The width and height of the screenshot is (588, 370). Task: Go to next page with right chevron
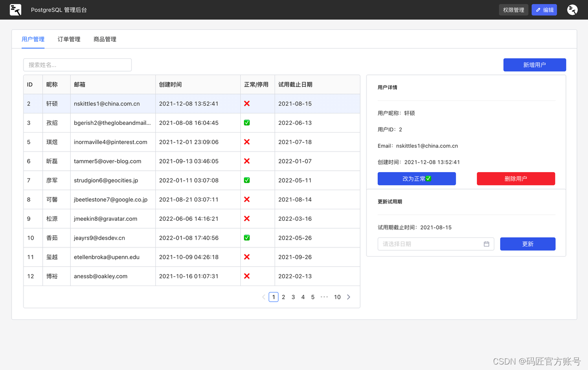(x=349, y=297)
